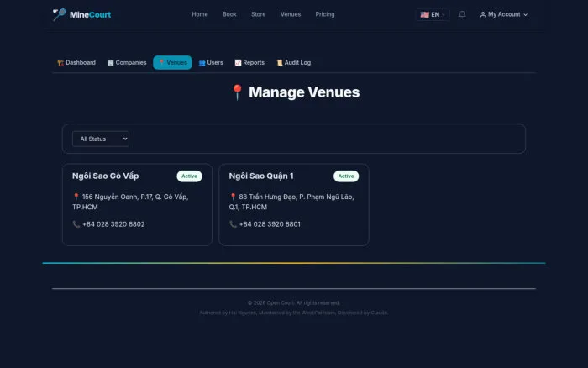588x368 pixels.
Task: Click the My Account user icon
Action: pyautogui.click(x=483, y=14)
